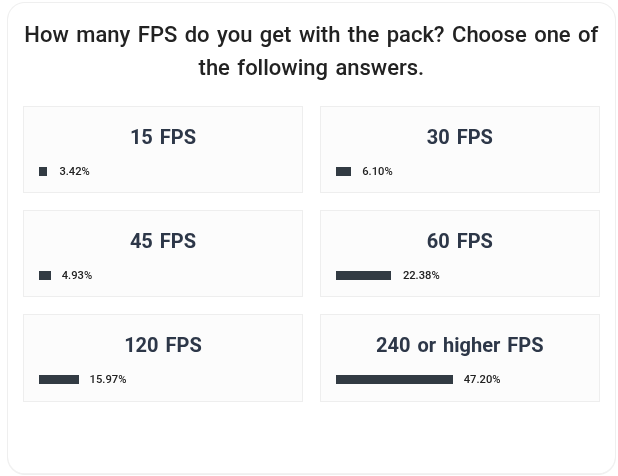Pick the "45 FPS" poll answer

click(x=162, y=241)
